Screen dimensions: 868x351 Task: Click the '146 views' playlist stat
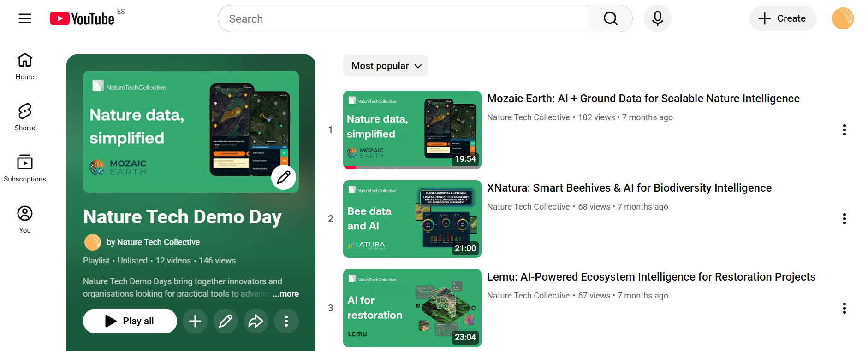[x=217, y=261]
